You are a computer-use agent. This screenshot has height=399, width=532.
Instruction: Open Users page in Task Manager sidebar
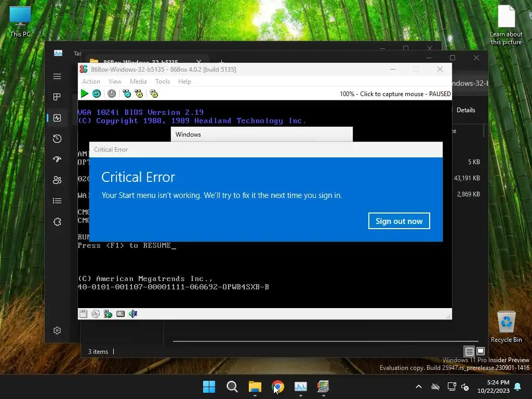point(57,180)
